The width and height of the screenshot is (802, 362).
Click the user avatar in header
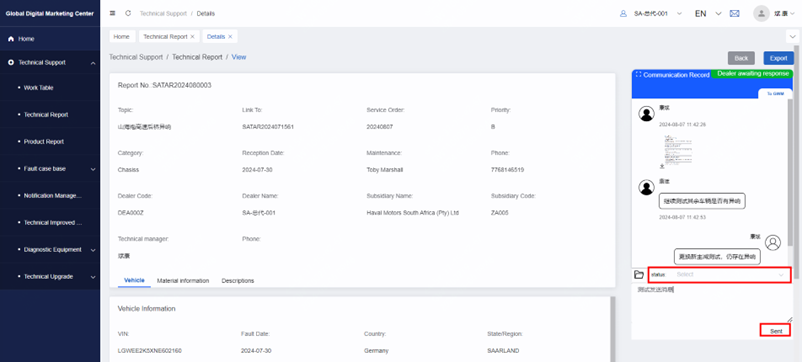point(762,14)
